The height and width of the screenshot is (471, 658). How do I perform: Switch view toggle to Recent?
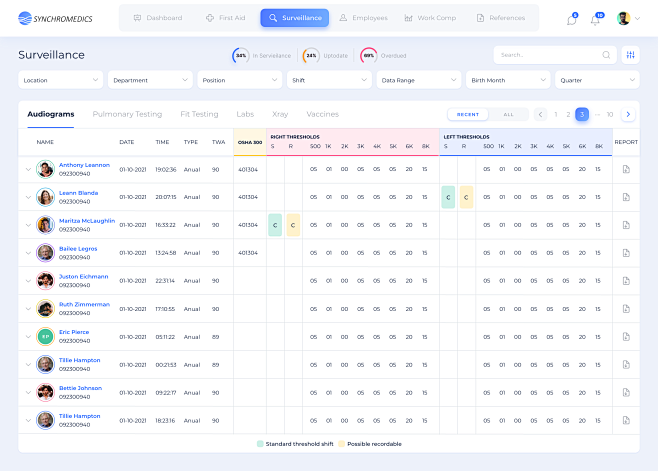[468, 115]
